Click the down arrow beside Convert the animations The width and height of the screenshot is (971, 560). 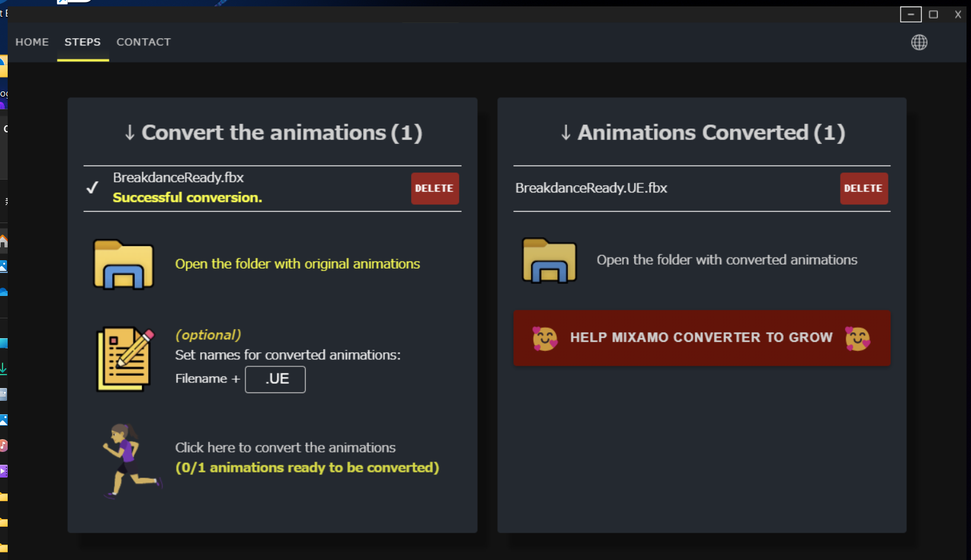point(130,133)
